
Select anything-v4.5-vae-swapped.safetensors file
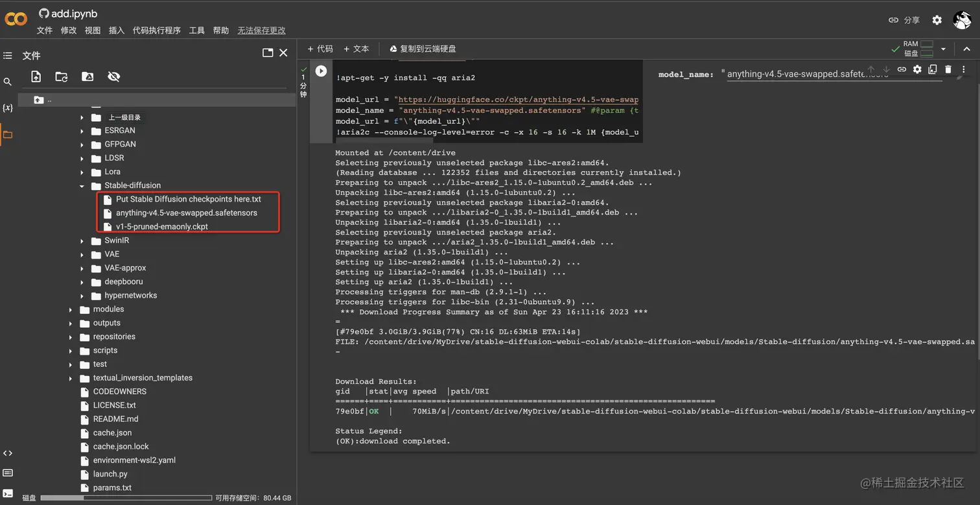pyautogui.click(x=187, y=213)
